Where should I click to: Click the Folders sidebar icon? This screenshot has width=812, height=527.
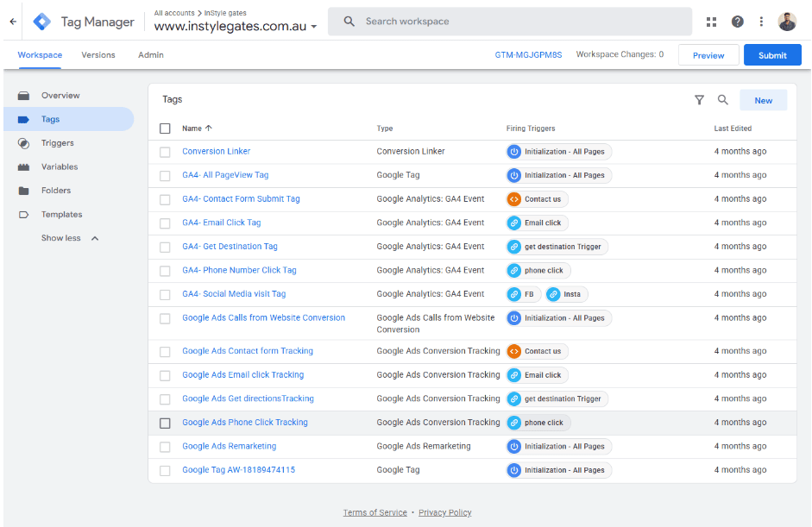point(23,191)
